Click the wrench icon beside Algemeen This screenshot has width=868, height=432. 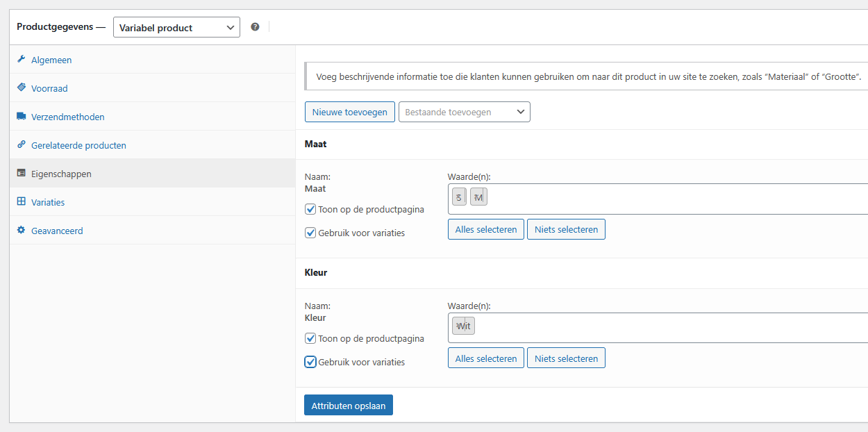tap(21, 60)
